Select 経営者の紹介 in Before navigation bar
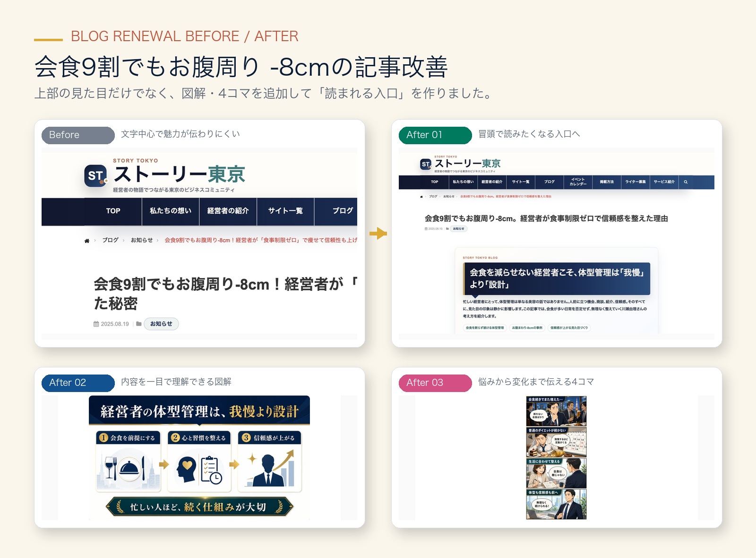 click(x=228, y=211)
